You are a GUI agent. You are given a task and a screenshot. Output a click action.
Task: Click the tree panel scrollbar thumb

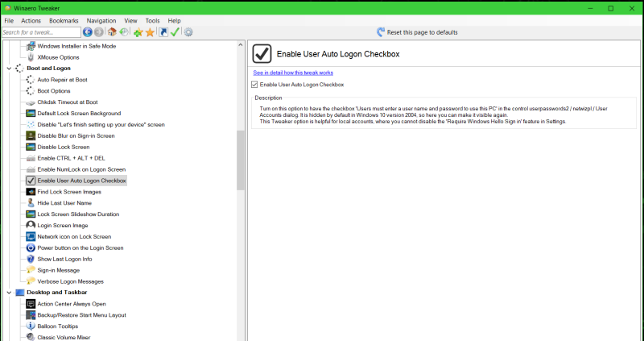click(241, 160)
